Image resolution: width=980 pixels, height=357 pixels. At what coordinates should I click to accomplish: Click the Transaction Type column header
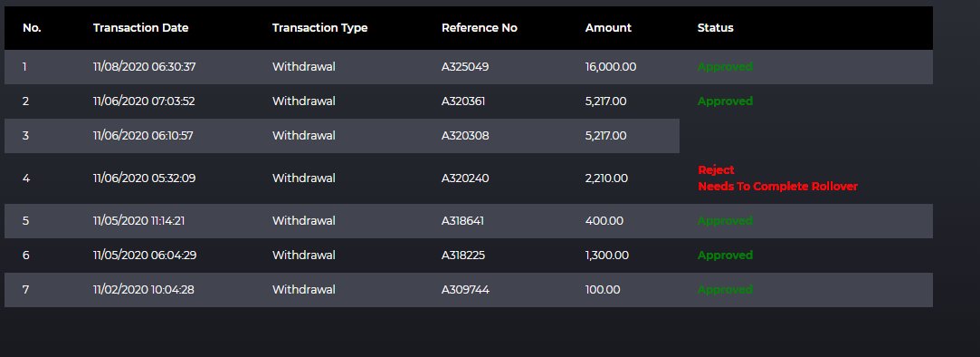coord(320,28)
